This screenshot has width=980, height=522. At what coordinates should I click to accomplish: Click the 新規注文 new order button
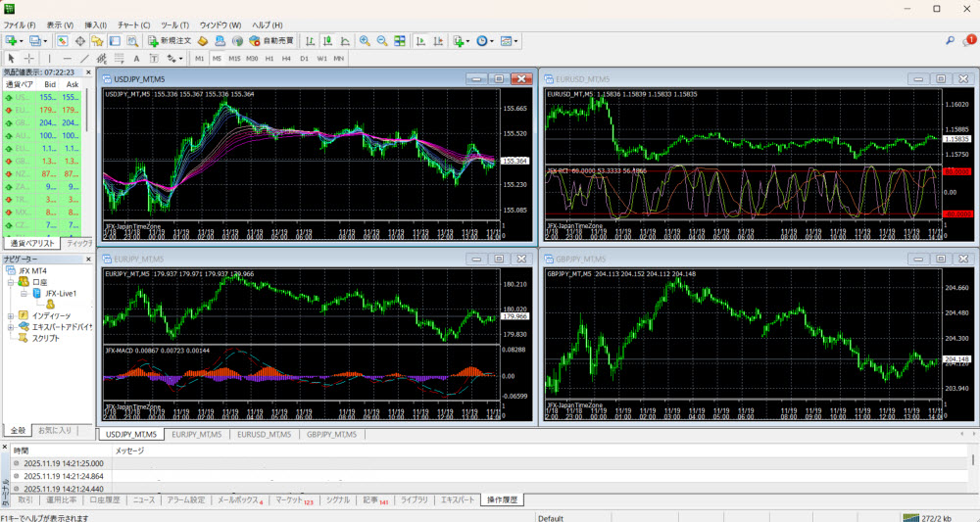click(x=171, y=41)
